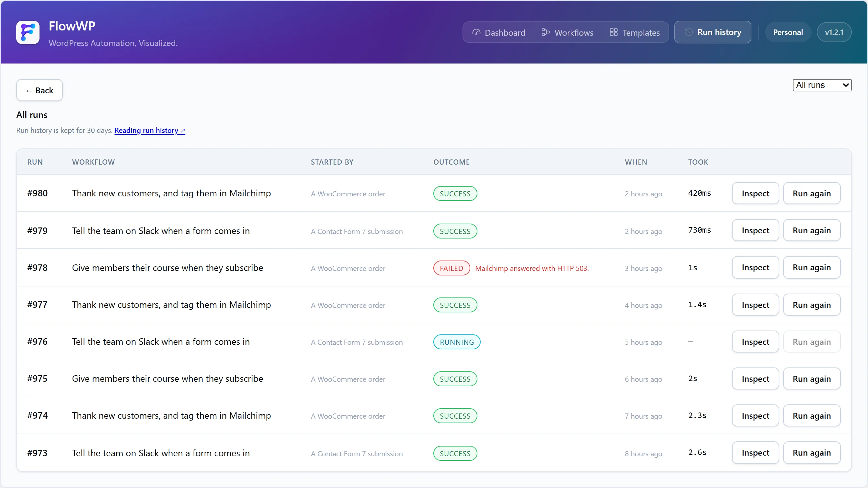Click the OUTCOME column header

click(x=451, y=162)
